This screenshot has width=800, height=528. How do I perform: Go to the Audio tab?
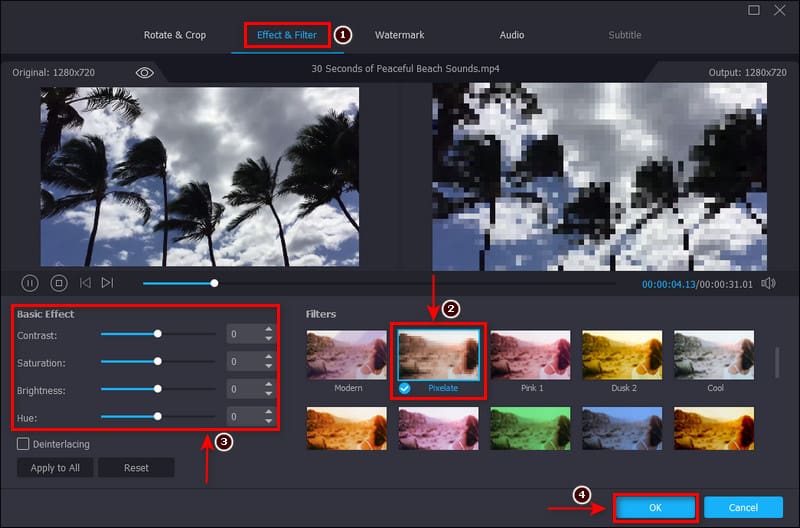pyautogui.click(x=512, y=35)
